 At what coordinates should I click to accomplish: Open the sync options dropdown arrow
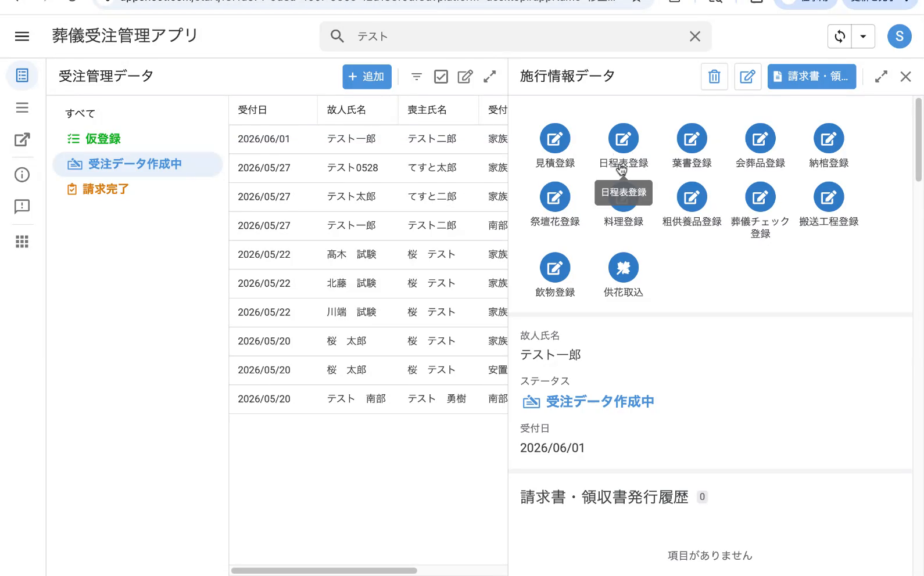tap(863, 37)
